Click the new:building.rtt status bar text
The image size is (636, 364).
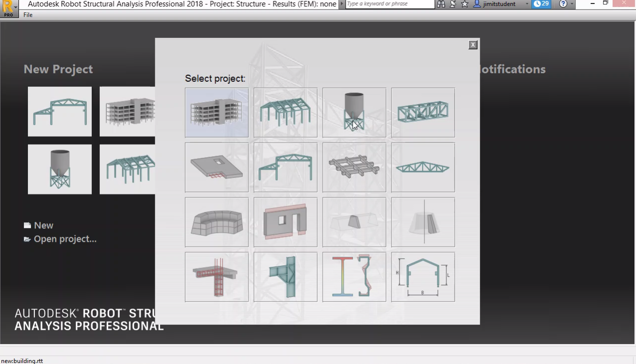(22, 361)
